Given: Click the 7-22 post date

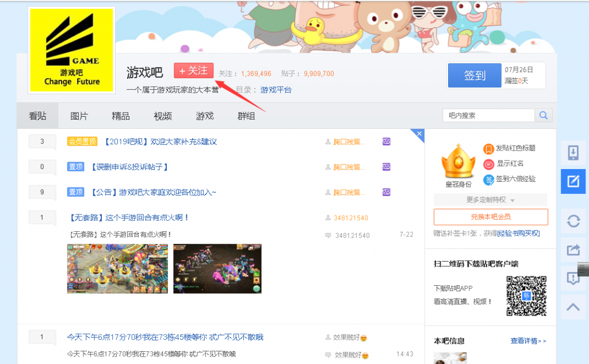Looking at the screenshot, I should tap(407, 235).
